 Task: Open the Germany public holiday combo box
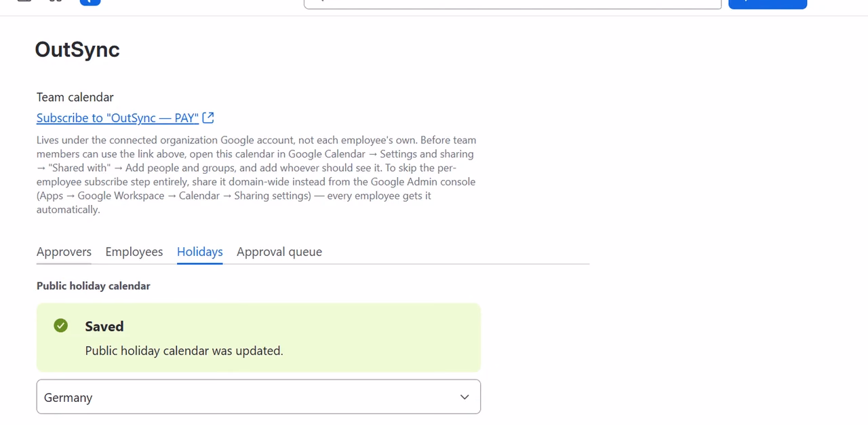[x=258, y=396]
